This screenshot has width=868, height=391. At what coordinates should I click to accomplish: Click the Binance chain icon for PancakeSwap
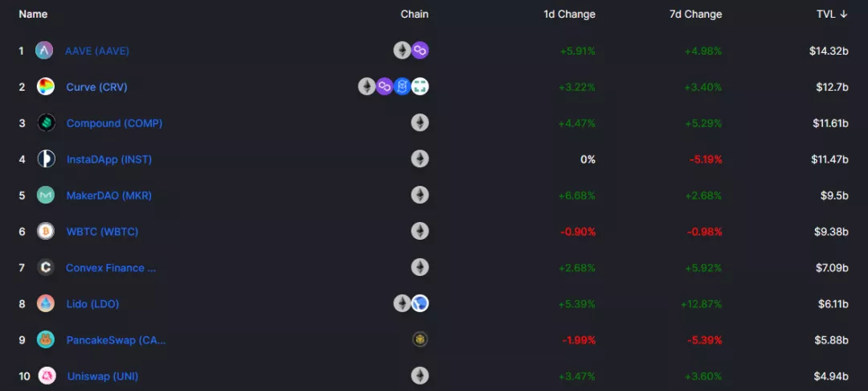click(420, 340)
